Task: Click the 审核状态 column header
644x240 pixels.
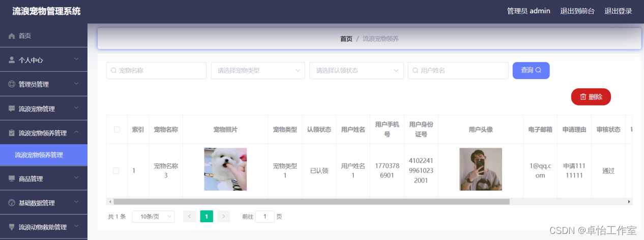Action: tap(608, 129)
